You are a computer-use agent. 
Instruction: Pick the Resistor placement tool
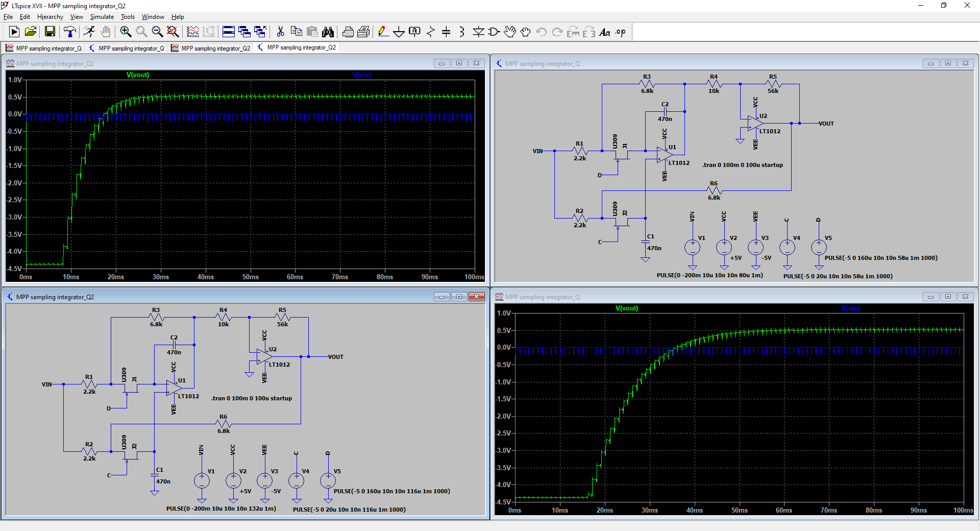pos(430,32)
